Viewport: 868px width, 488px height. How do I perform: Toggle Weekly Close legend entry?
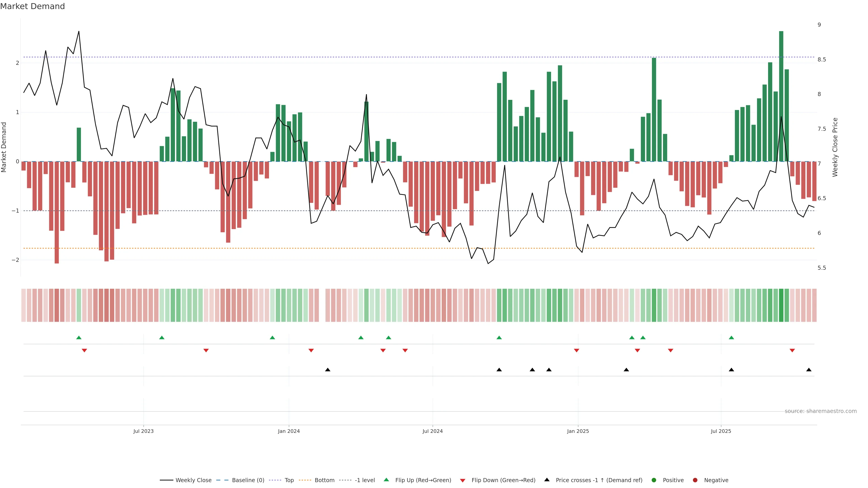(x=193, y=480)
